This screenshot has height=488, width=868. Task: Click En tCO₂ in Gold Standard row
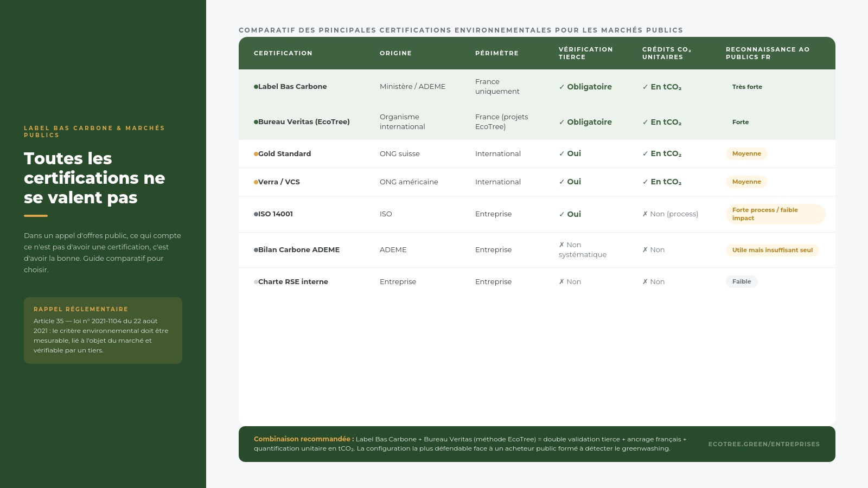(662, 154)
